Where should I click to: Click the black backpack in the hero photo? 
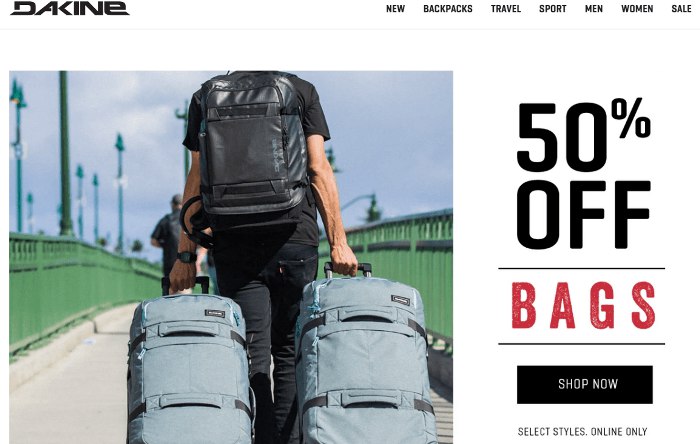[253, 143]
